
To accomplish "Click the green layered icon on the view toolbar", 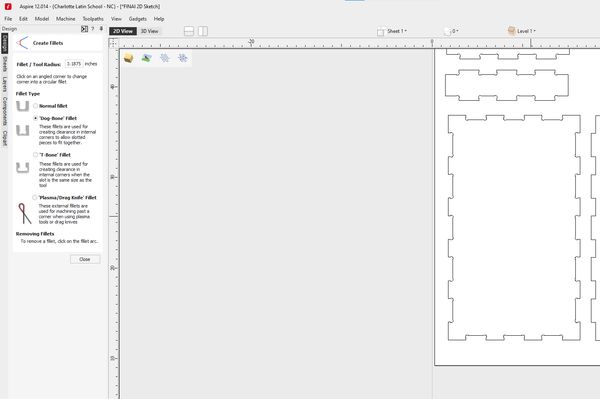I will tap(147, 58).
